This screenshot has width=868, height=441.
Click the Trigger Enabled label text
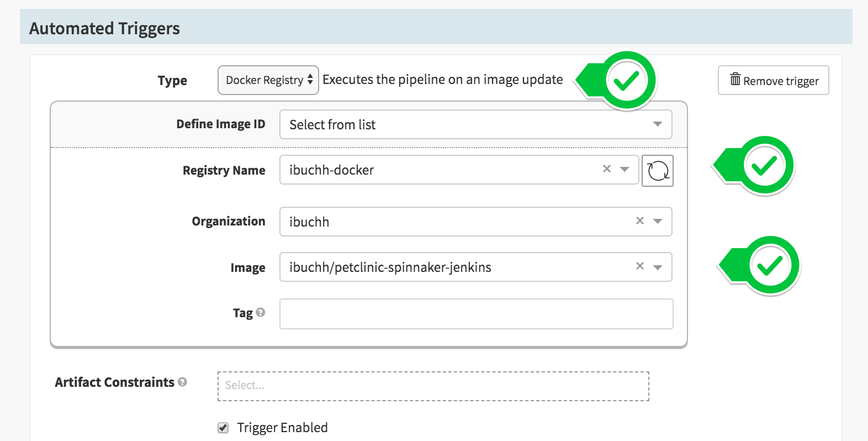coord(282,428)
